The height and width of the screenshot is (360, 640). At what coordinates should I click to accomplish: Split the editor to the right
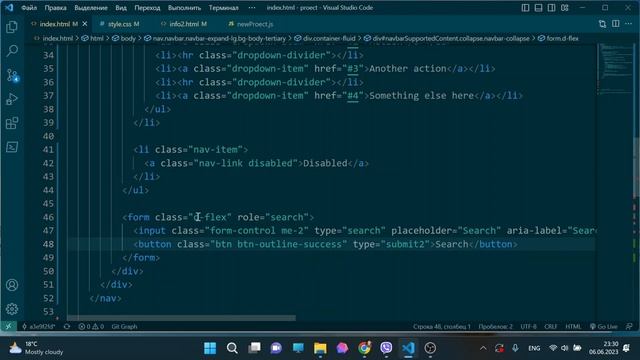[616, 24]
